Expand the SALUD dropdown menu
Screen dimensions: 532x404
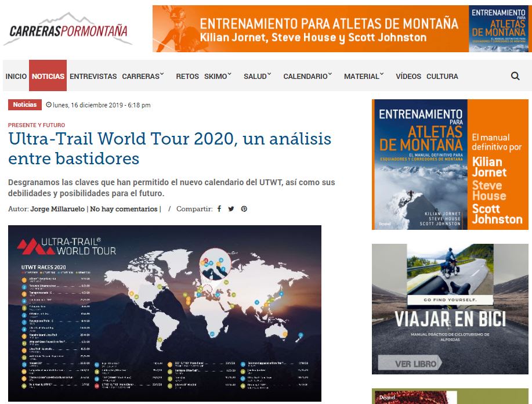click(257, 77)
